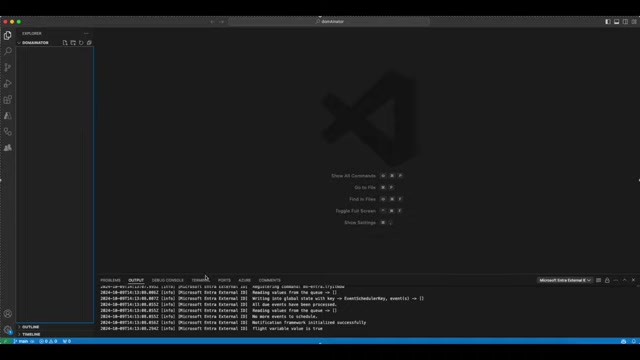Collapse all folders in Explorer

click(x=89, y=43)
